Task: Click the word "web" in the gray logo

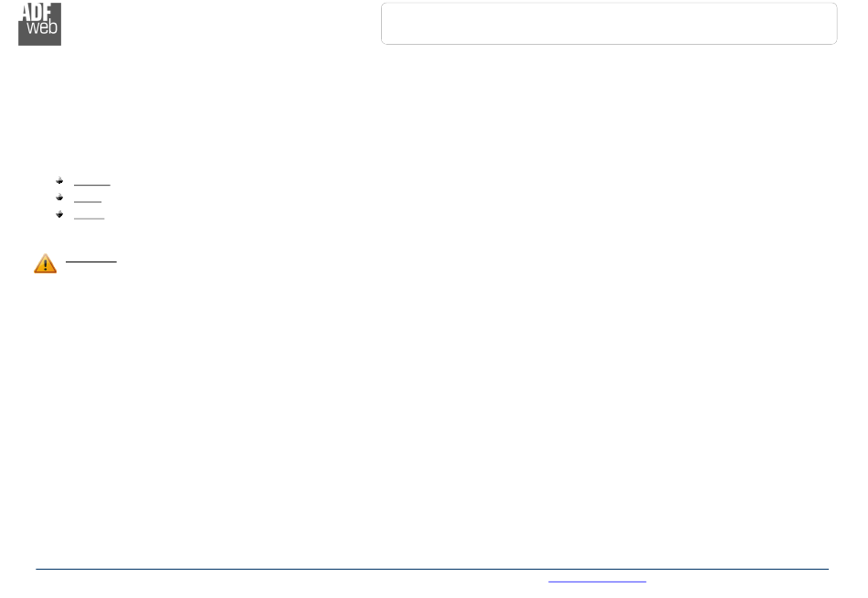Action: coord(42,27)
